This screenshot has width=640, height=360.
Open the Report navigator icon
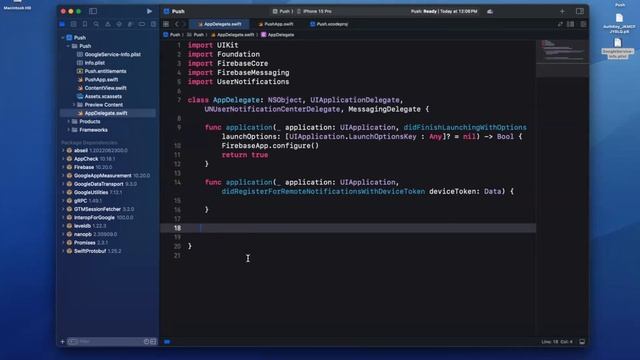click(x=153, y=24)
